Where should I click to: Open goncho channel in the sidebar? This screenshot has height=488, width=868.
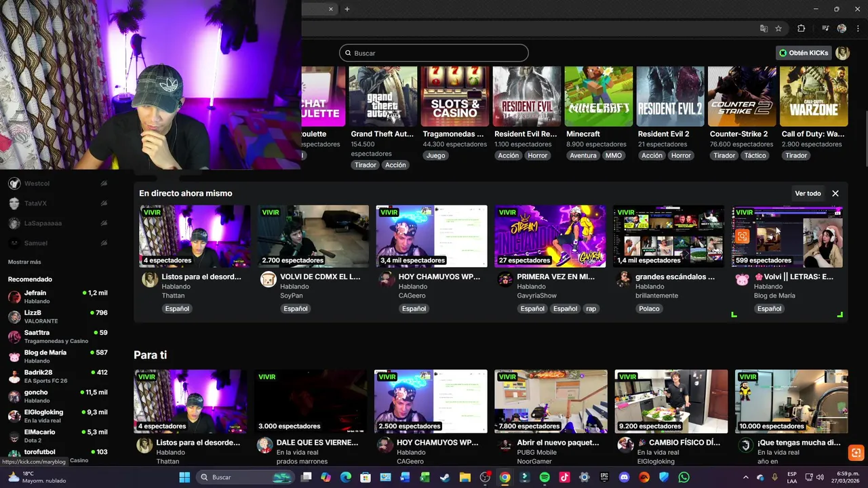58,396
